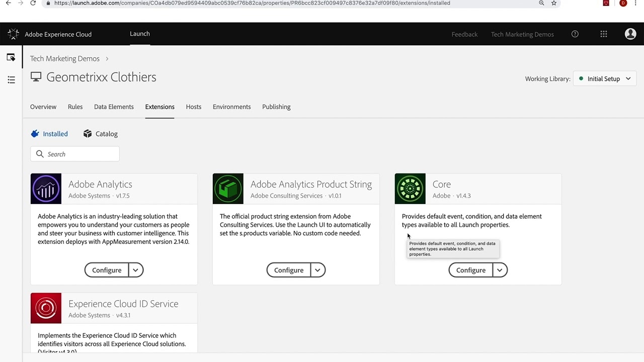Click the browser back arrow
Screen dimensions: 644x362
coord(8,3)
